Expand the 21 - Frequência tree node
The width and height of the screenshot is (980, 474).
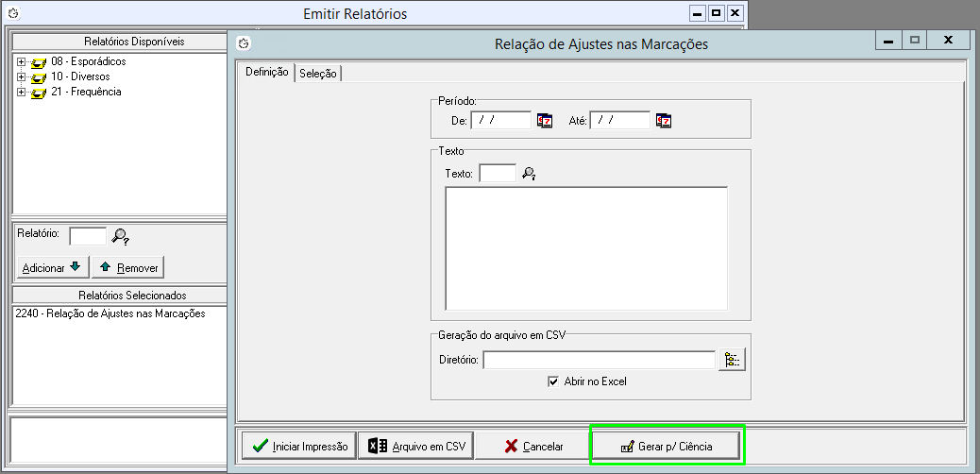[x=21, y=93]
